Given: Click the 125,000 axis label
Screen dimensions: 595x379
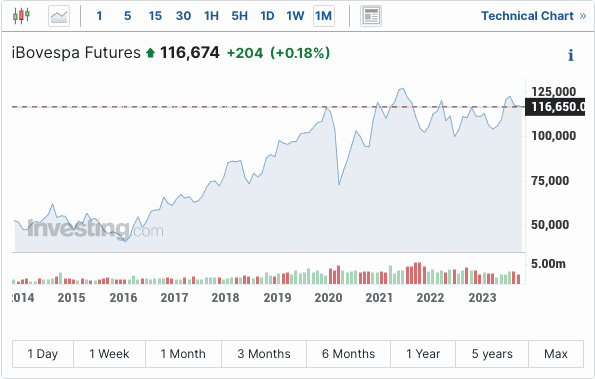Looking at the screenshot, I should point(554,92).
